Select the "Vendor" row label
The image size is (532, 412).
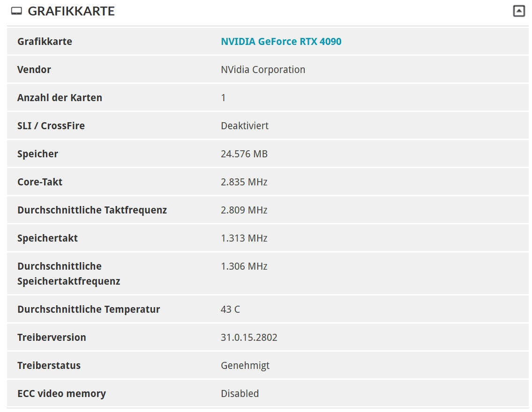(x=34, y=69)
